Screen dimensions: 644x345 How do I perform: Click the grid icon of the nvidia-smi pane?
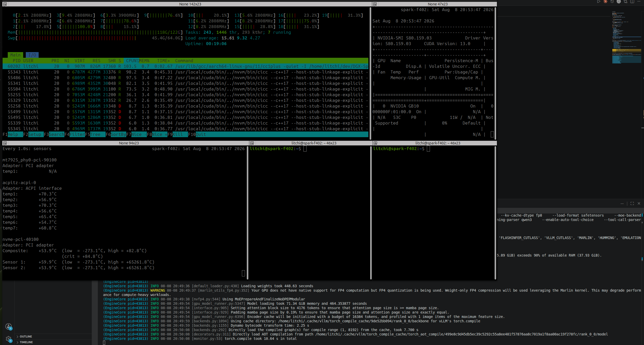coord(375,4)
